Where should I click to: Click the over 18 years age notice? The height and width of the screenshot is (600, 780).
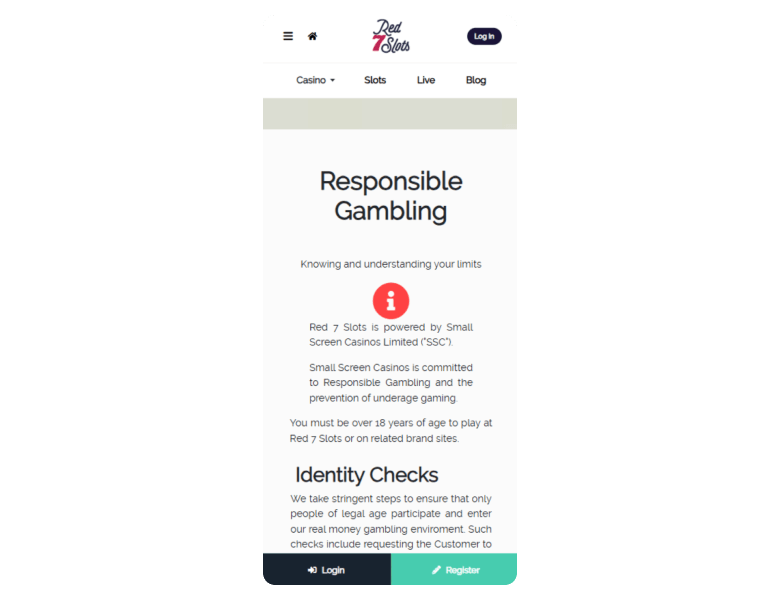coord(391,430)
